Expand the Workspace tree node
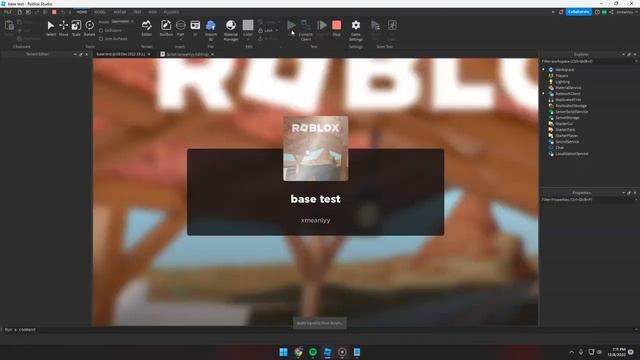This screenshot has height=360, width=640. pos(543,70)
